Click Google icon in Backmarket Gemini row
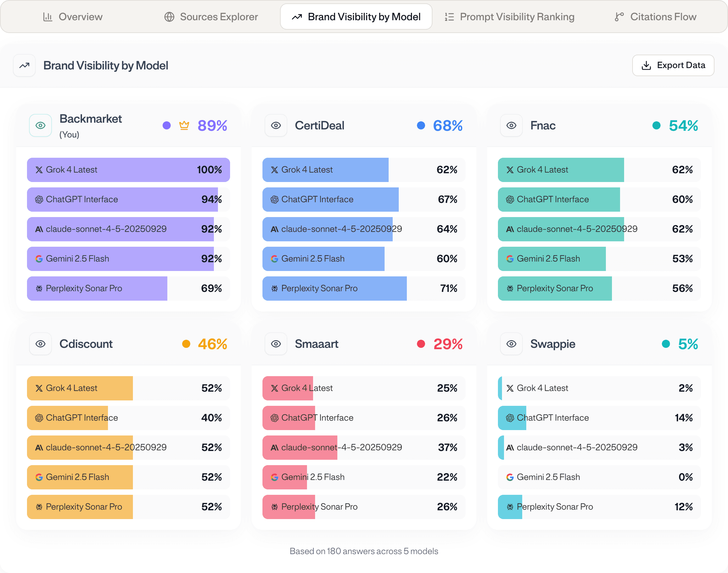 click(39, 259)
